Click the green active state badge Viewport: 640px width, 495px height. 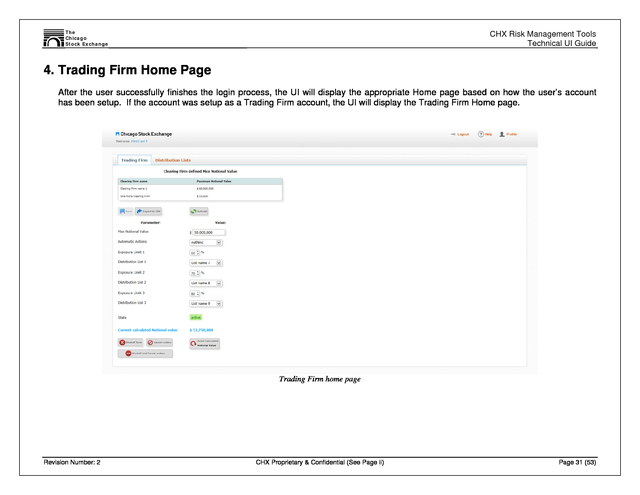196,317
